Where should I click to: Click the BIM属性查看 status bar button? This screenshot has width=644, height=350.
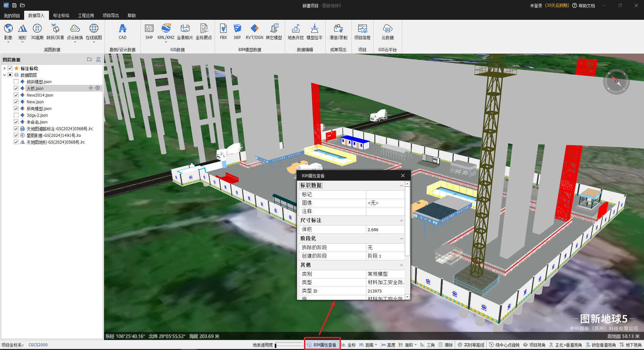(x=322, y=345)
